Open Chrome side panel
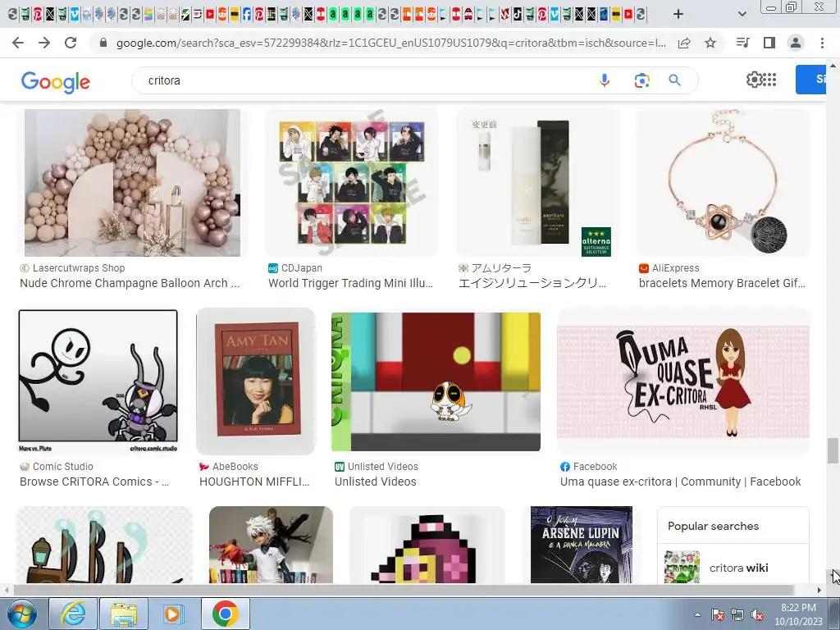This screenshot has height=630, width=840. 769,43
